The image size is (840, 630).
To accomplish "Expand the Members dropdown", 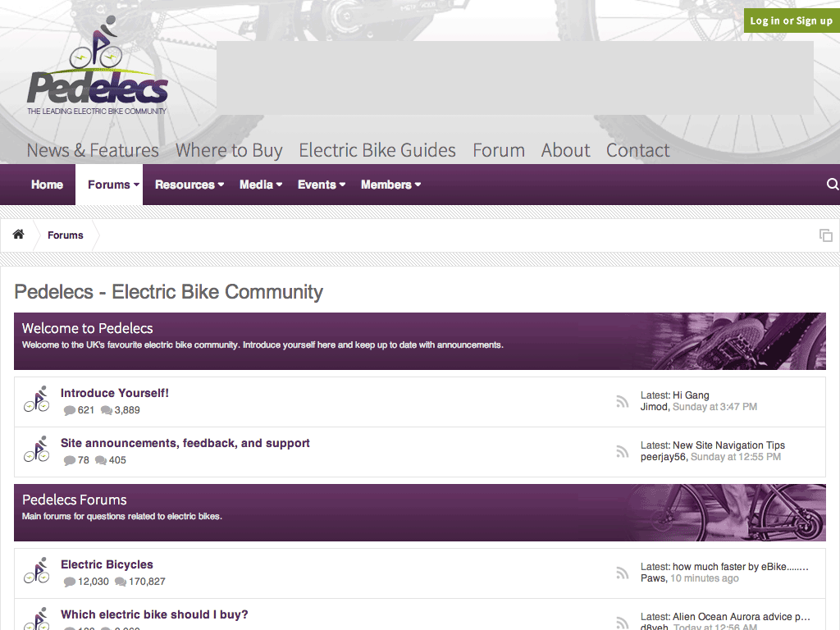I will (x=390, y=185).
